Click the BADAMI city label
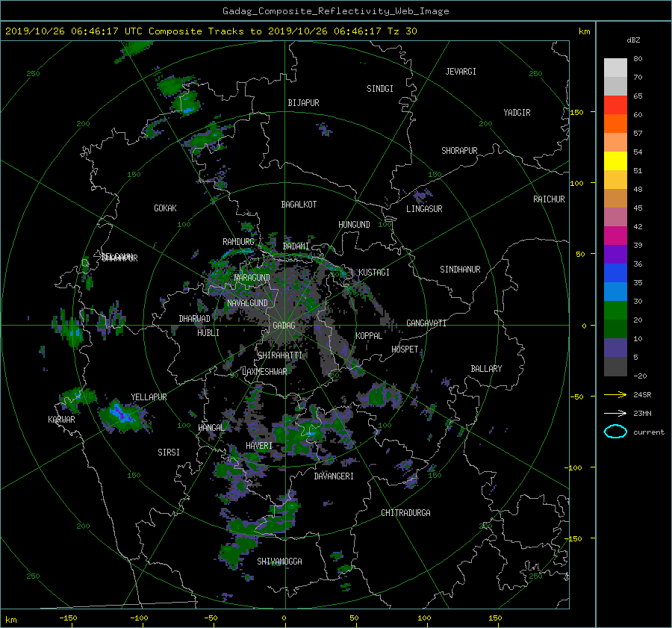672x628 pixels. 296,246
